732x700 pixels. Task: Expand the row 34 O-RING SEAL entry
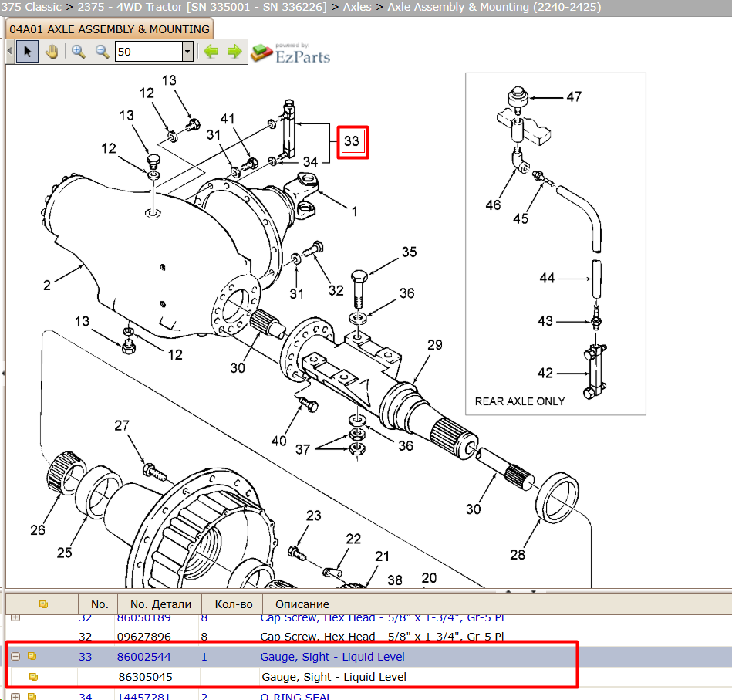point(15,696)
